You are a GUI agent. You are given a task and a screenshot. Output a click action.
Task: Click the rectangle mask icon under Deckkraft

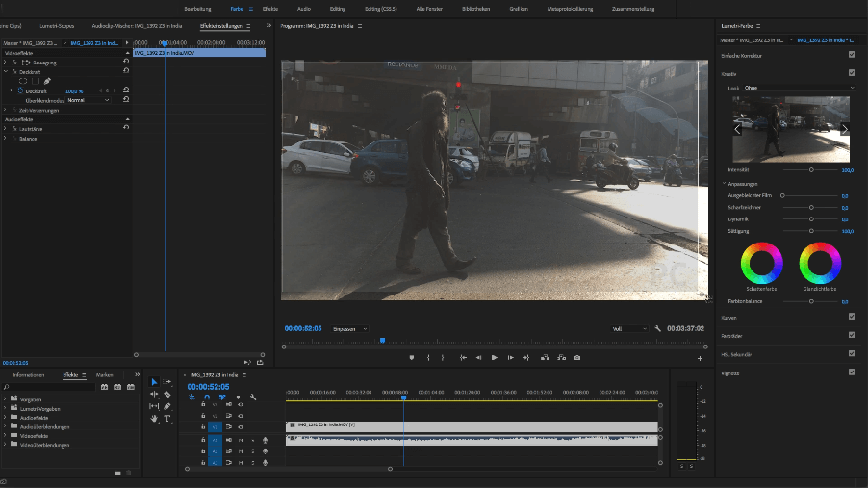[36, 81]
